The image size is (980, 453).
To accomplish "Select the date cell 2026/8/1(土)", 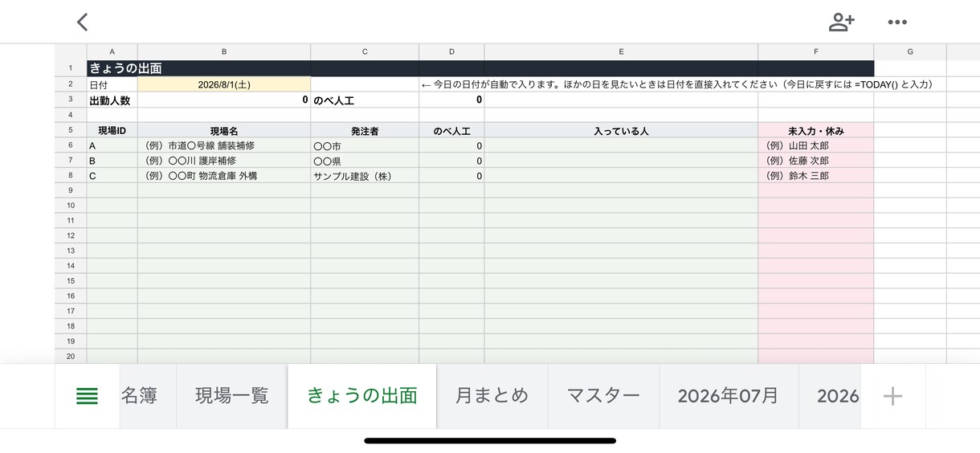I will pos(224,84).
